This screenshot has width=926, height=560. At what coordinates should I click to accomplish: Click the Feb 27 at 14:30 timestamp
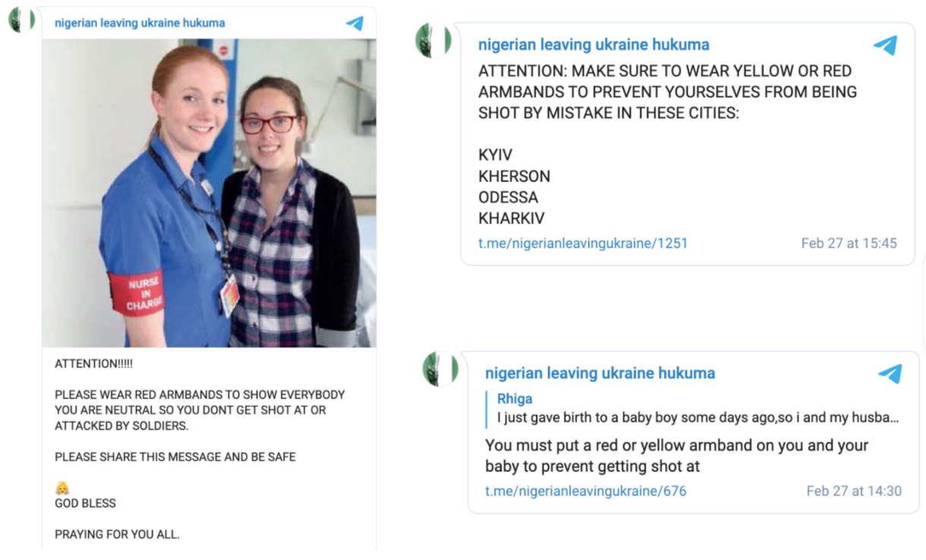pos(854,491)
